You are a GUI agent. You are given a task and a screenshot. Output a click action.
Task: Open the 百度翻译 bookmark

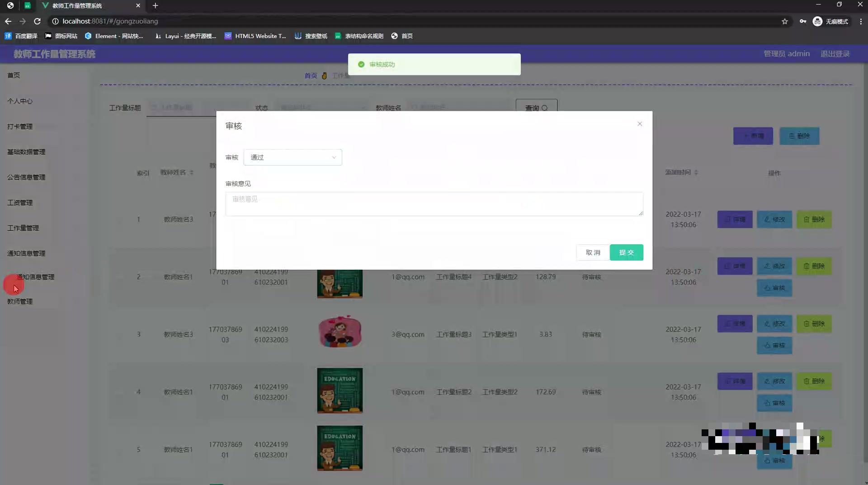coord(20,36)
